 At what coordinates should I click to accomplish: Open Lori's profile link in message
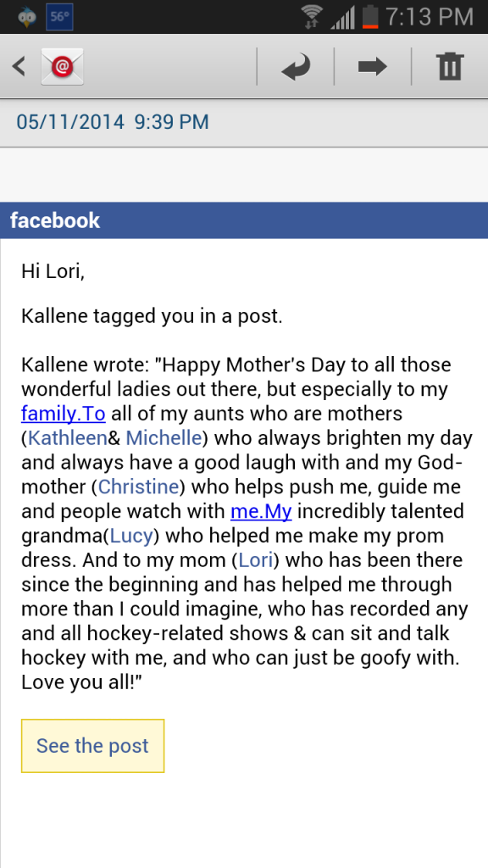256,559
